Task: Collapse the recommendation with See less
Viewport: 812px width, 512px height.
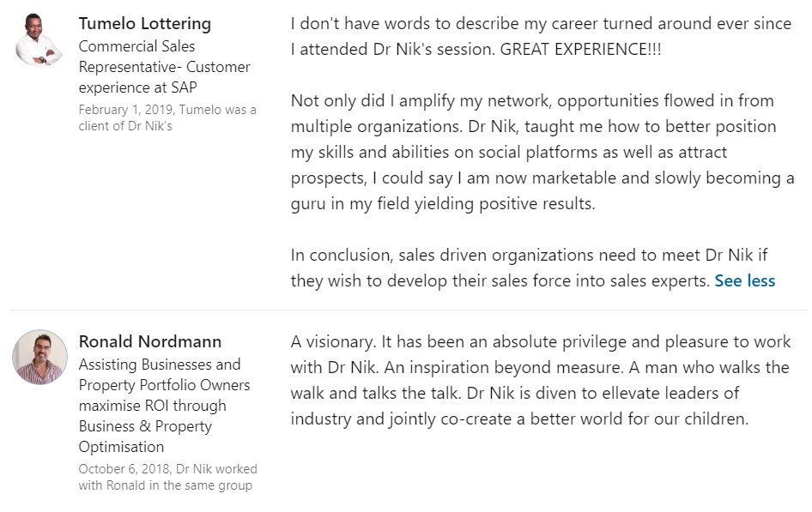Action: coord(745,280)
